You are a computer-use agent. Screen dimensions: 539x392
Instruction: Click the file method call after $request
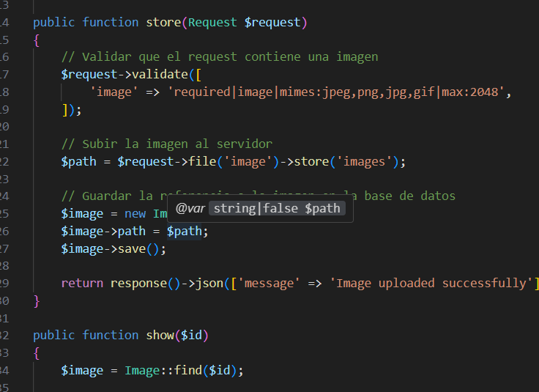pos(202,161)
